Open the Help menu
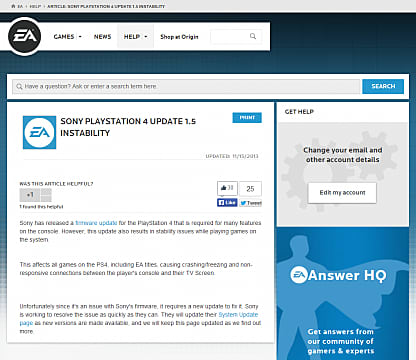The height and width of the screenshot is (360, 416). coord(132,37)
